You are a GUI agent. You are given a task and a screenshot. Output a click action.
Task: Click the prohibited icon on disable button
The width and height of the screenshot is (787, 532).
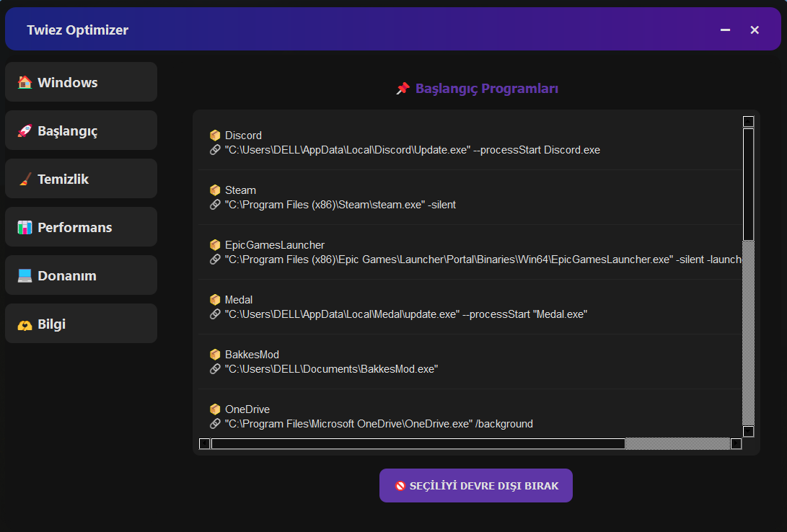tap(400, 485)
